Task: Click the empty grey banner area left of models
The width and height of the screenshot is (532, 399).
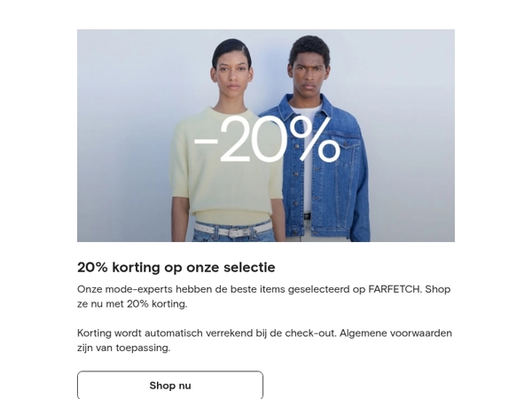Action: click(x=124, y=136)
